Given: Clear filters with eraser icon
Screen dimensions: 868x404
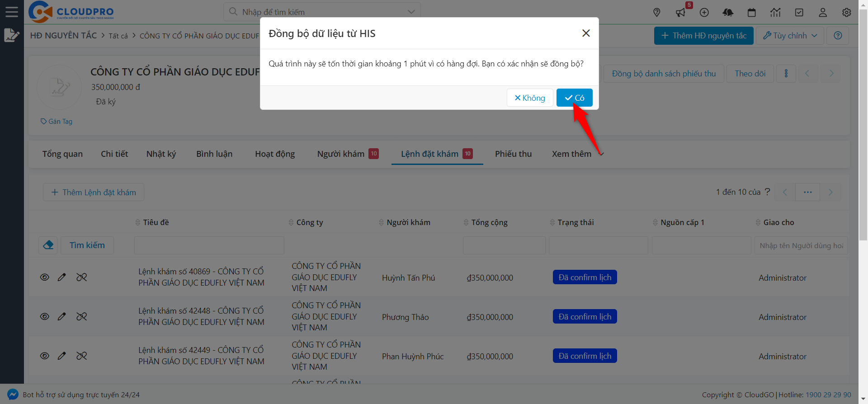Looking at the screenshot, I should pyautogui.click(x=48, y=245).
